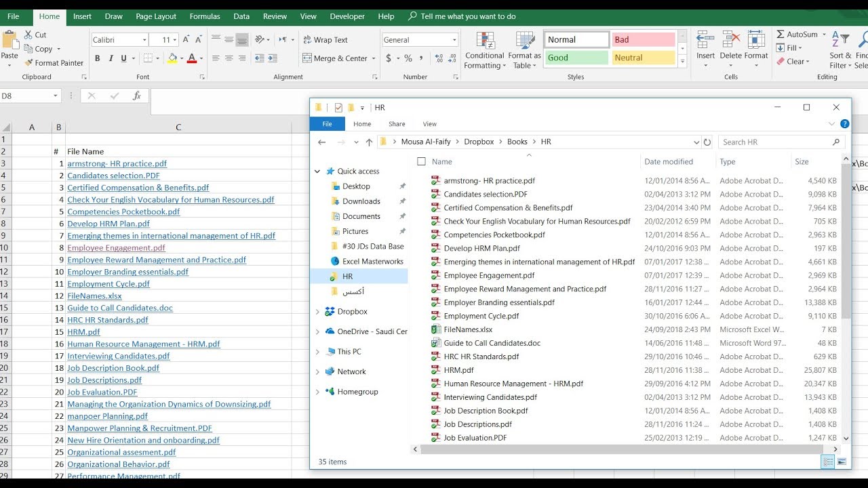Click Merge & Center button
868x488 pixels.
tap(335, 58)
